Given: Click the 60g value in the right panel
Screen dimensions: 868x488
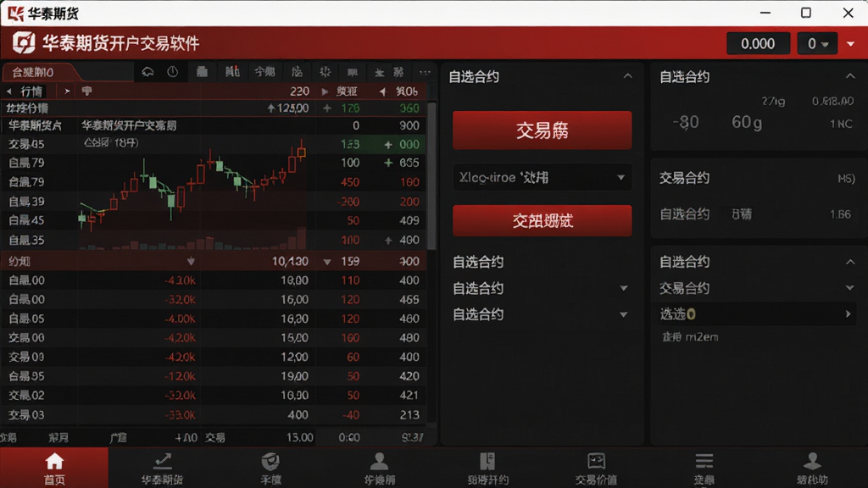Looking at the screenshot, I should 747,122.
